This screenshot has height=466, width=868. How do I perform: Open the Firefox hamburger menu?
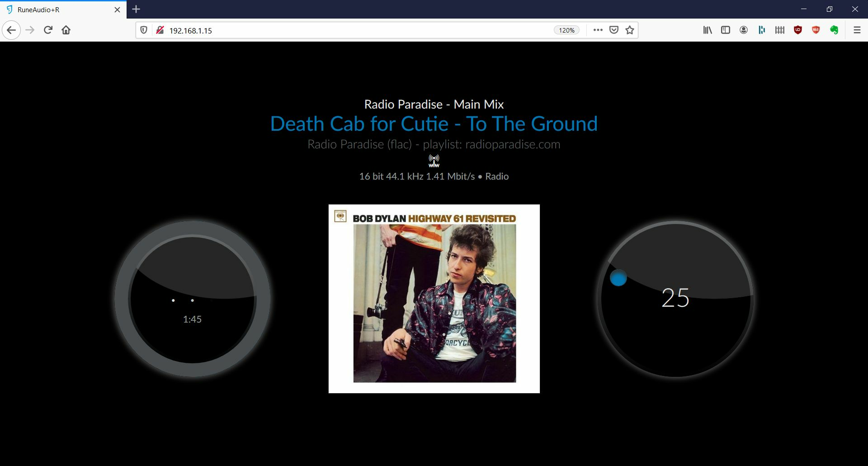(x=857, y=30)
